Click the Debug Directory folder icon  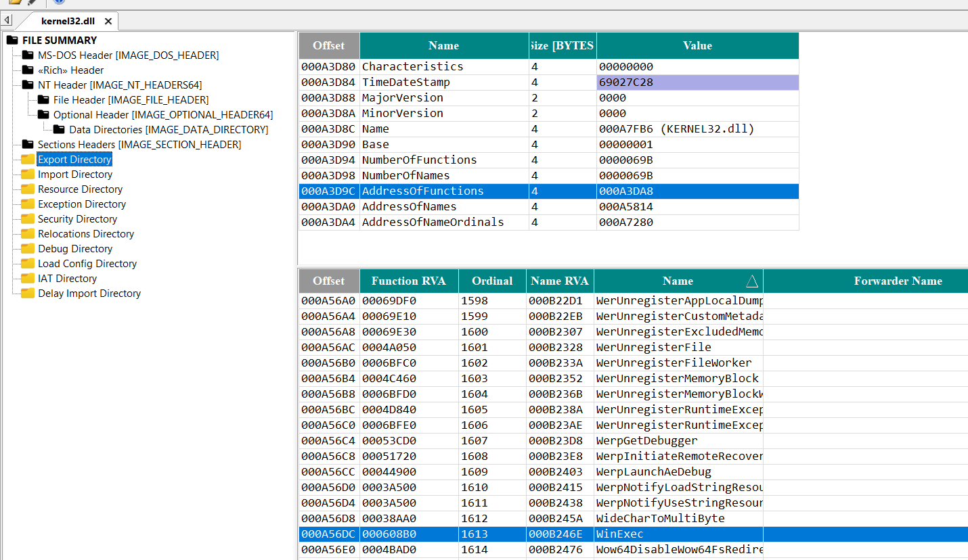tap(27, 248)
